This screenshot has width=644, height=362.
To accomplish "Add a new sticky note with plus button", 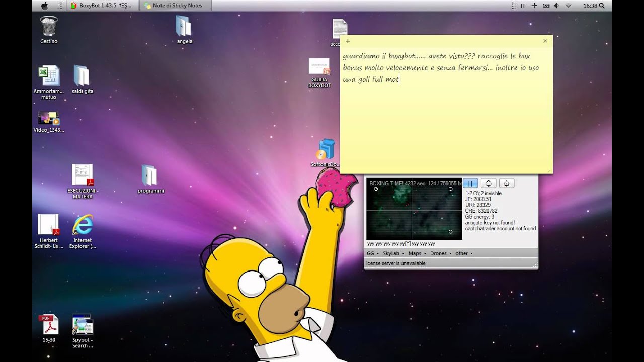I will point(348,41).
